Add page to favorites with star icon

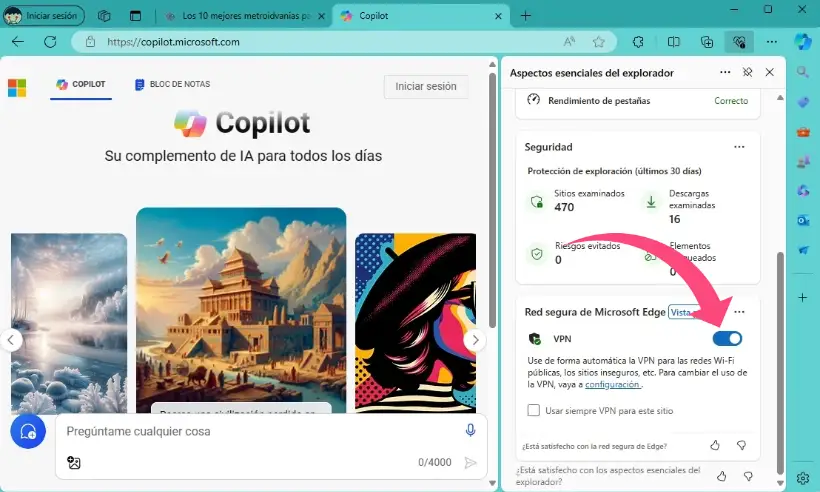(599, 42)
